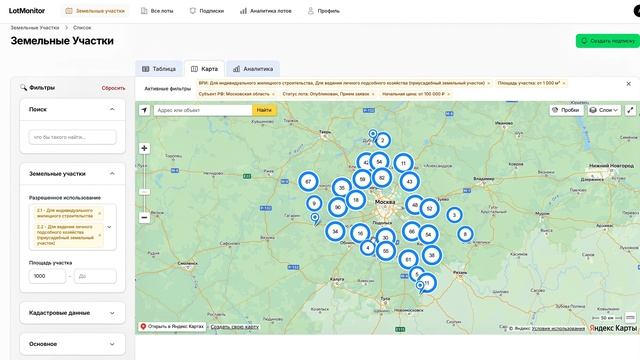Open the Разрешенное использование dropdown

click(109, 227)
